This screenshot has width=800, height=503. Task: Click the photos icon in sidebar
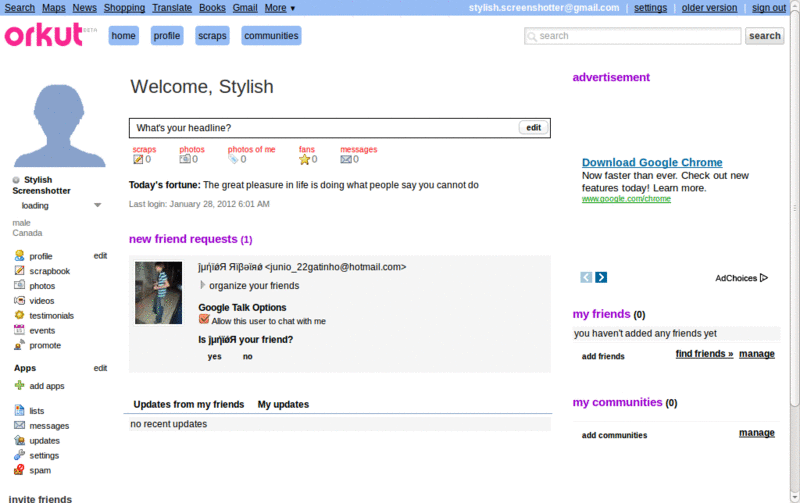[x=19, y=285]
